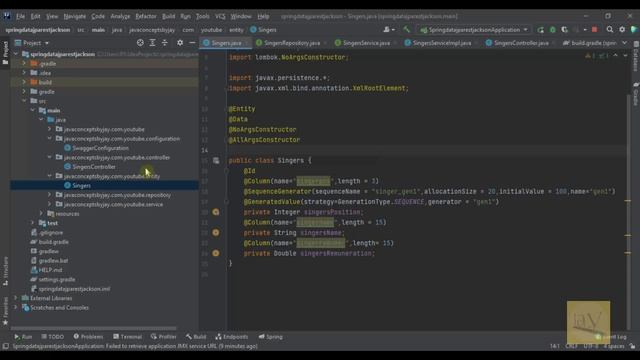This screenshot has height=360, width=640.
Task: Open the Problems tool window
Action: click(x=88, y=337)
